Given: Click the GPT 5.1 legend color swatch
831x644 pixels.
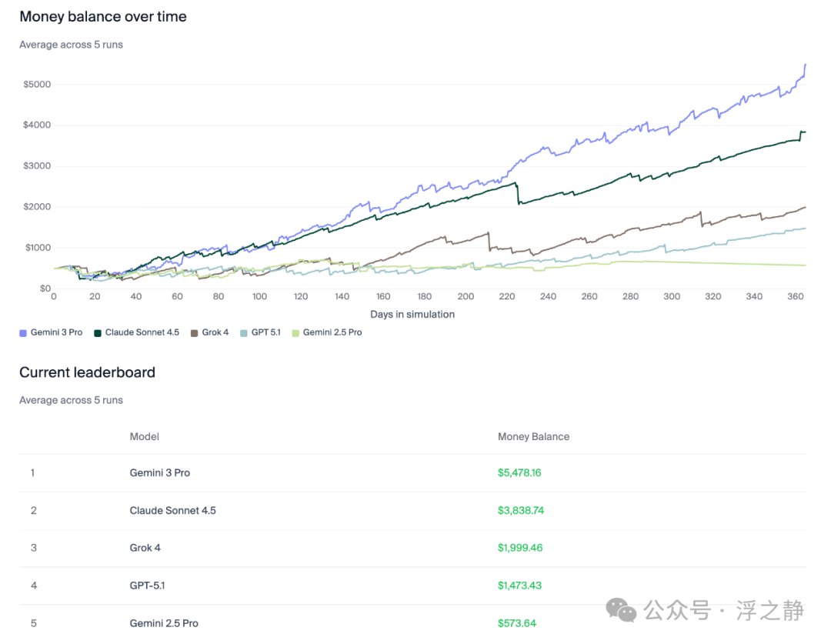Looking at the screenshot, I should click(x=244, y=333).
